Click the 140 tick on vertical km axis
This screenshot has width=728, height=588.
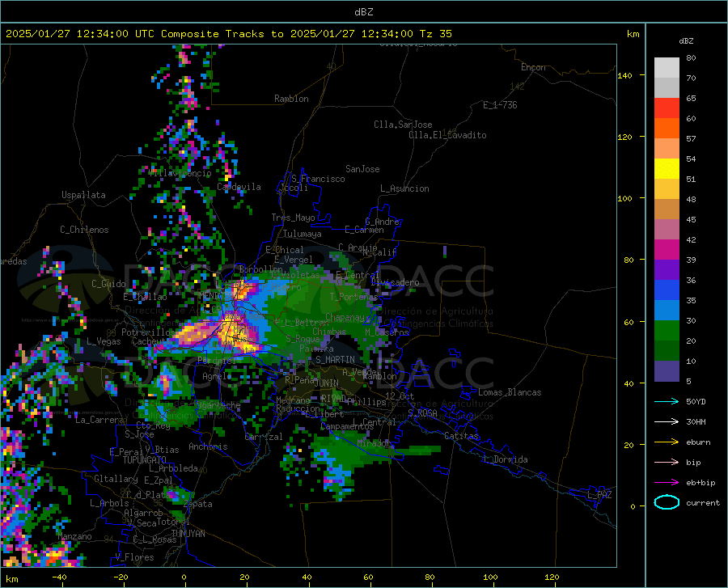(x=624, y=75)
